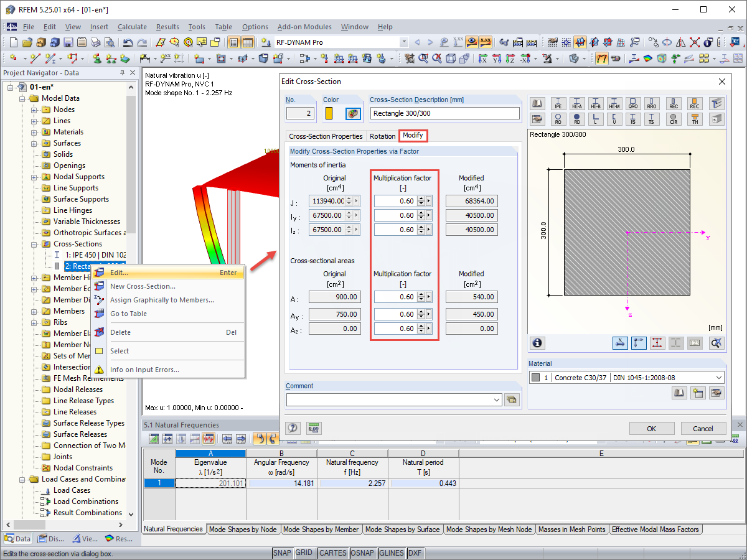Image resolution: width=747 pixels, height=560 pixels.
Task: Expand the Materials tree item
Action: coord(35,132)
